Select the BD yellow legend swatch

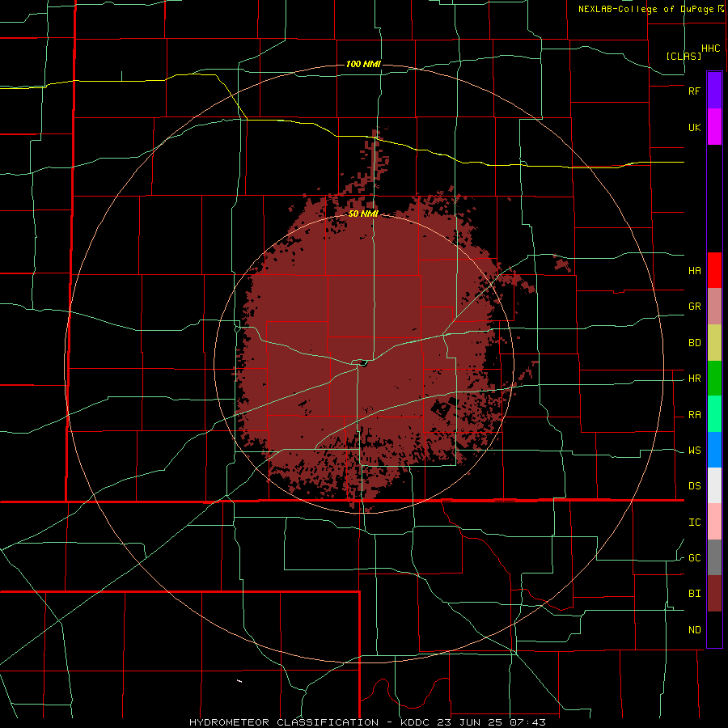[x=714, y=343]
